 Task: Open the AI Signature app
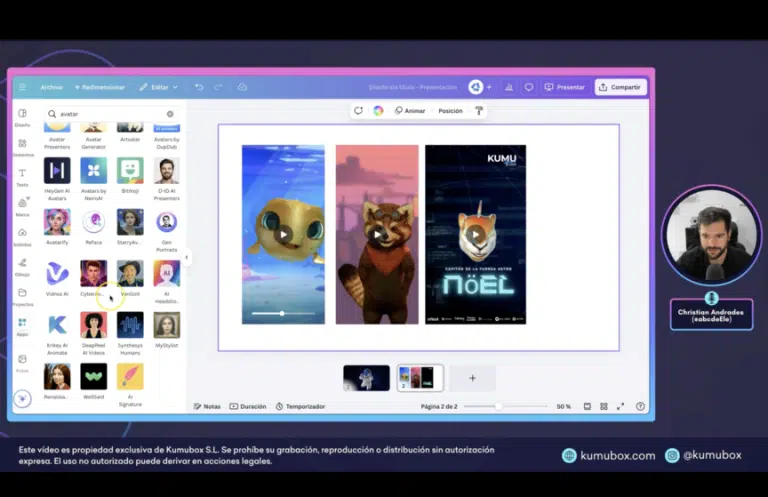[130, 384]
